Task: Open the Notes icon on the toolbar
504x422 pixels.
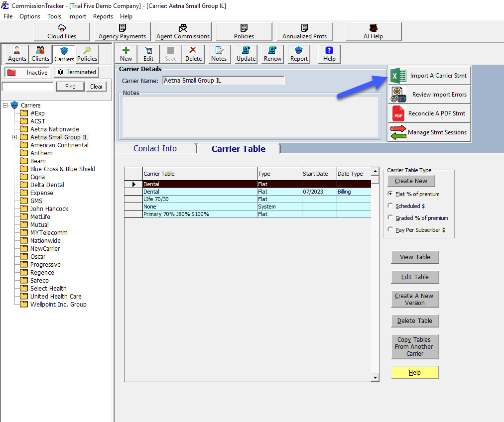Action: pos(219,54)
